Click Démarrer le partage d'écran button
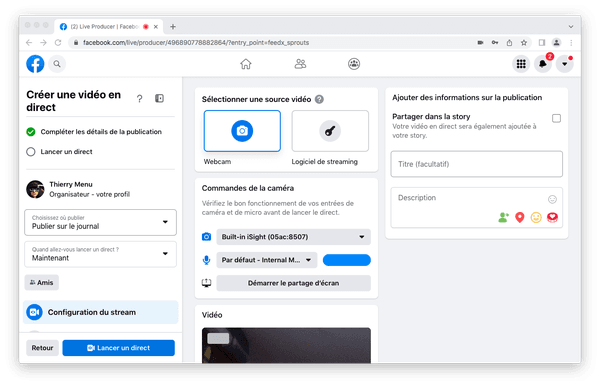 293,283
